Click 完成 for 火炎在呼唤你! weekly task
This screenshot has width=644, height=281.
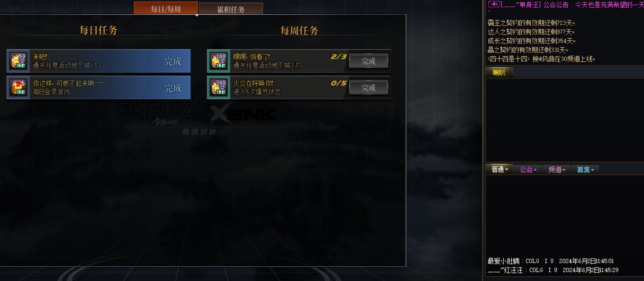tap(368, 87)
